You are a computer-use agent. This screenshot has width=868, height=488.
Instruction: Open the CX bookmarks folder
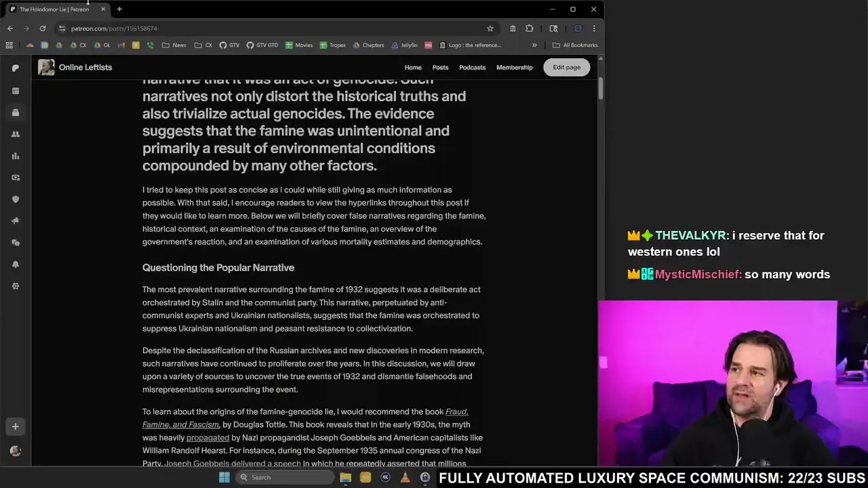point(203,45)
